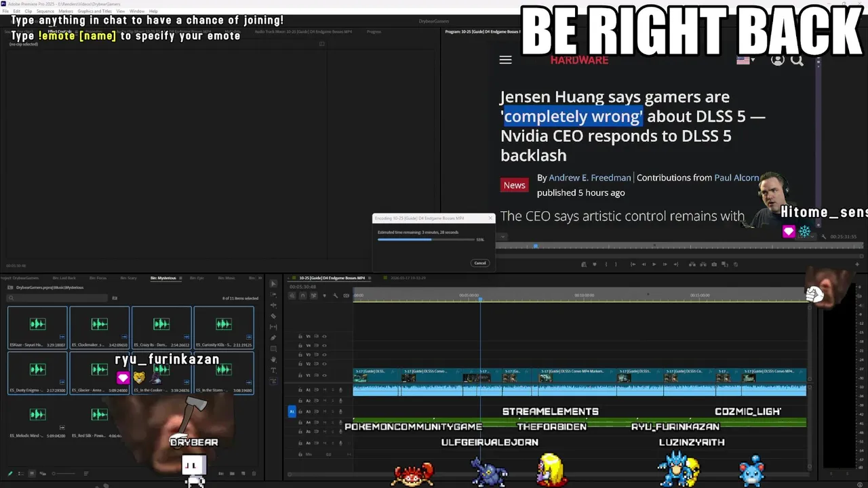Switch bin to Icon view
This screenshot has width=868, height=488.
click(32, 473)
